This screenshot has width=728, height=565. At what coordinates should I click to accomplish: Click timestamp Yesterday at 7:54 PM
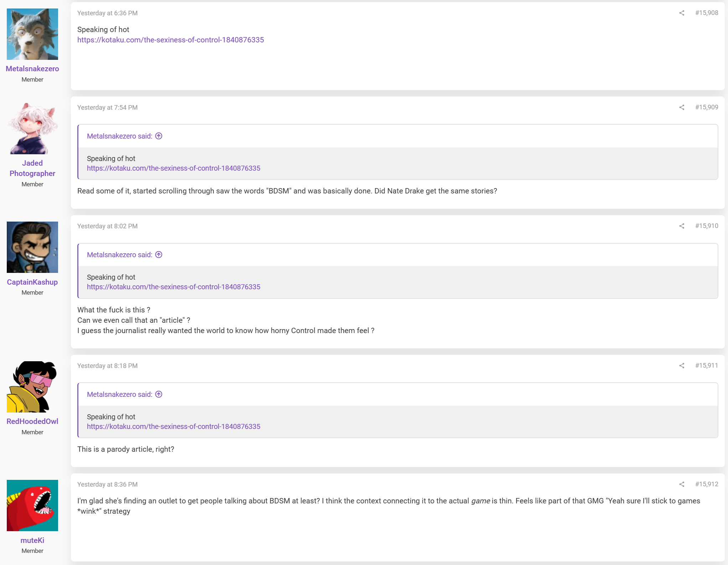[x=107, y=108]
